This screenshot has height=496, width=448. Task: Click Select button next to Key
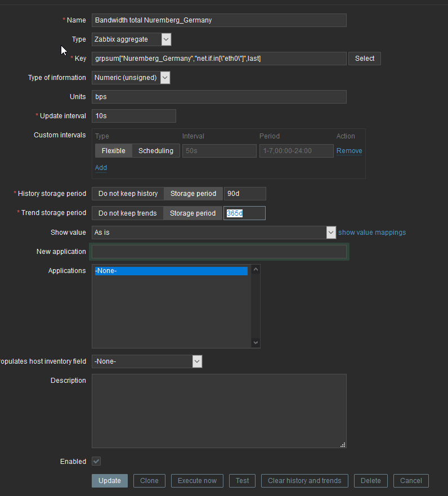[365, 59]
